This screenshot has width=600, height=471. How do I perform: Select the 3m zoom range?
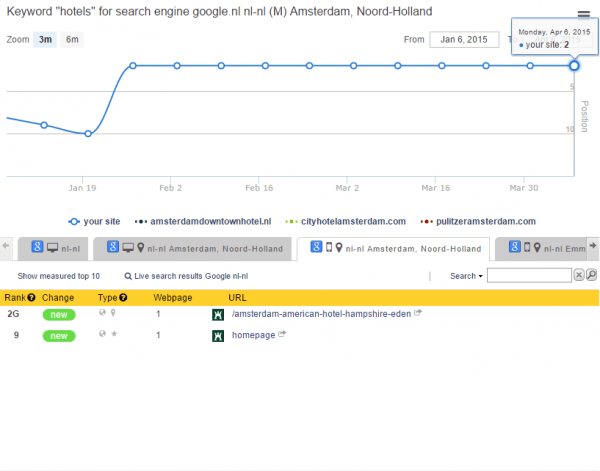click(45, 40)
